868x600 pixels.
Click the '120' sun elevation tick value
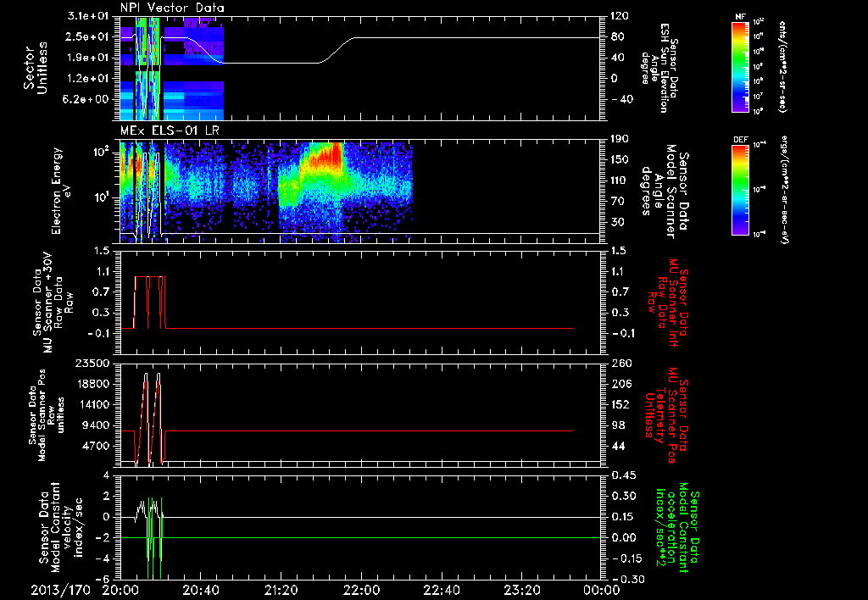click(620, 16)
